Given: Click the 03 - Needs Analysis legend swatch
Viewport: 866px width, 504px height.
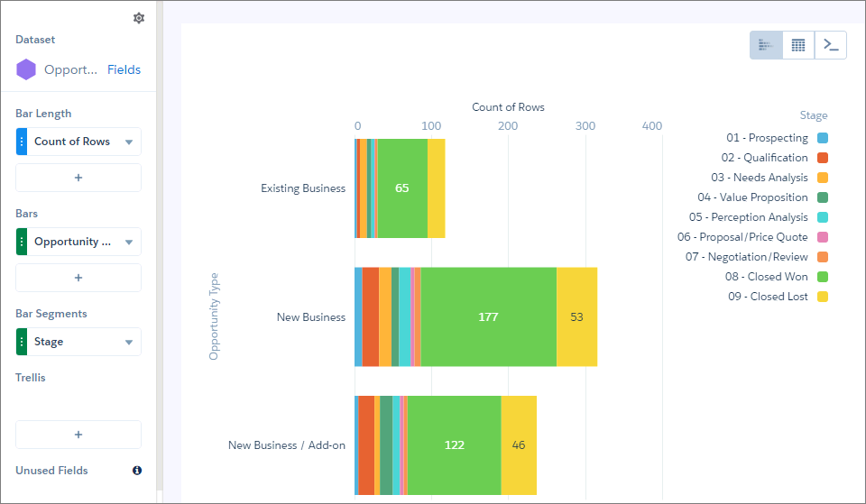Looking at the screenshot, I should coord(823,178).
